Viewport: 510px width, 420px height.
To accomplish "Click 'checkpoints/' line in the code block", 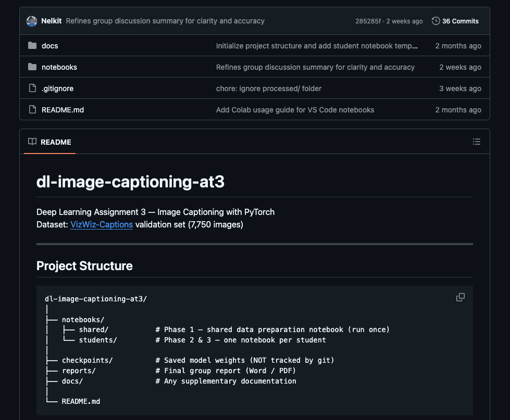I will [x=87, y=360].
